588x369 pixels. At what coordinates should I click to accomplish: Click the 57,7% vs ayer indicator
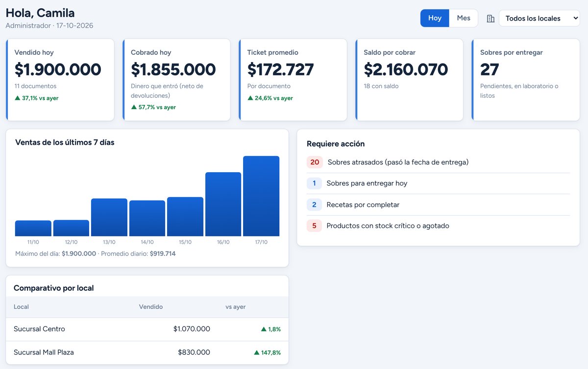[x=153, y=107]
